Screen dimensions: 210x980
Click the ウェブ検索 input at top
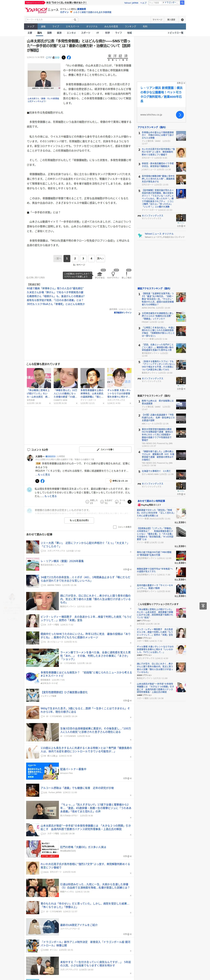[155, 3]
